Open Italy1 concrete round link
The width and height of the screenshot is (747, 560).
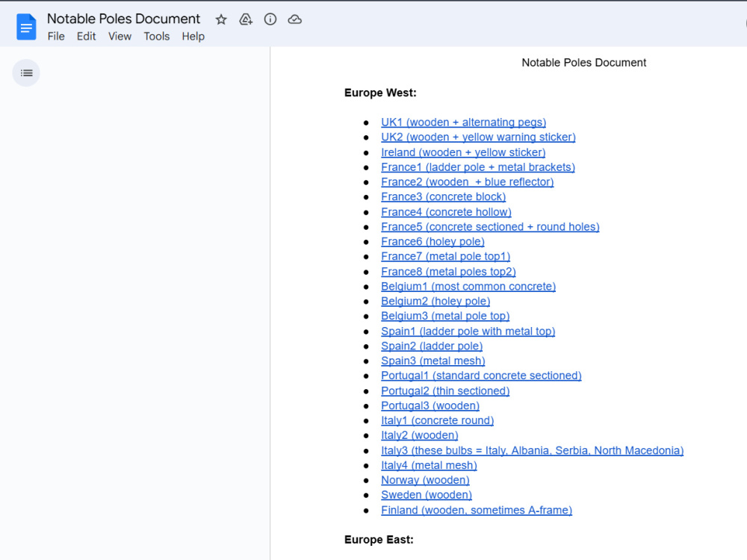coord(437,420)
